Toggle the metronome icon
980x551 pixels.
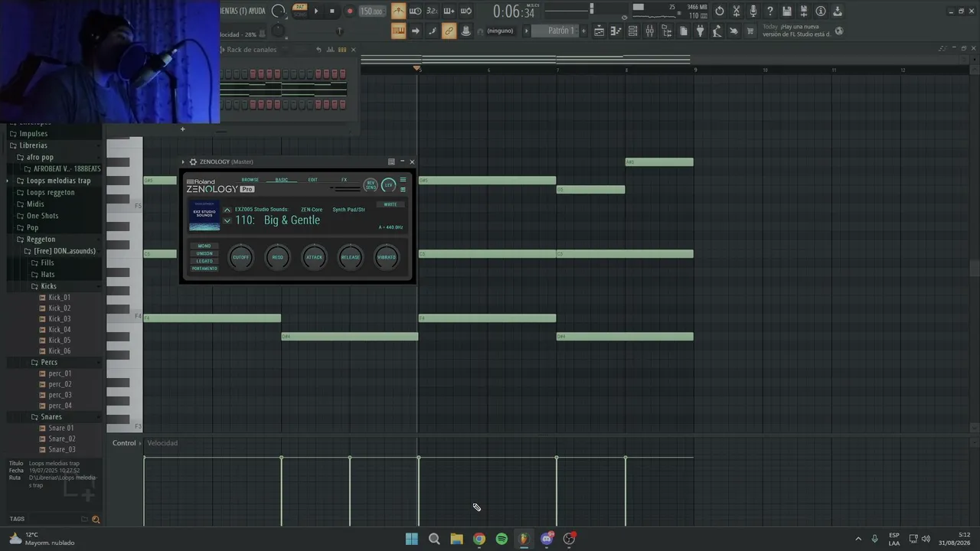click(x=398, y=11)
